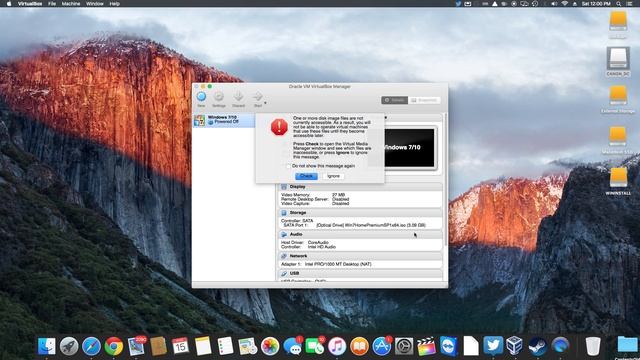Open Spotlight search in menu bar

point(619,4)
